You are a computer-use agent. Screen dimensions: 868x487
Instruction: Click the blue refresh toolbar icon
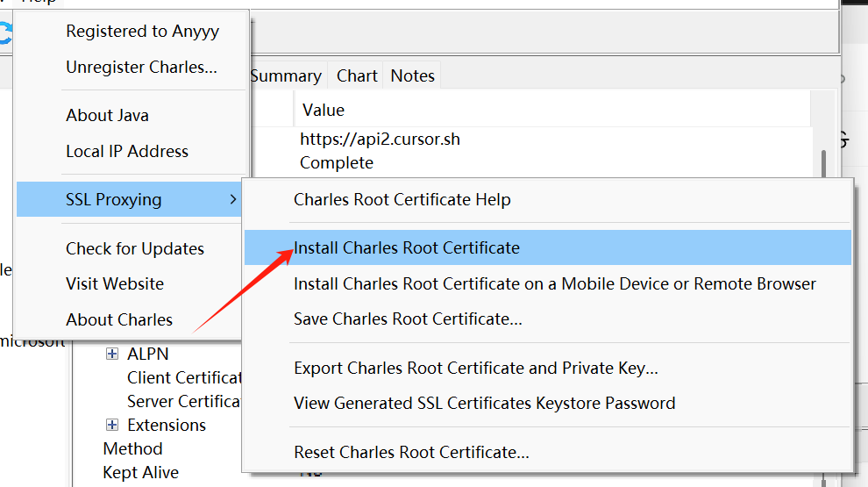(x=5, y=32)
